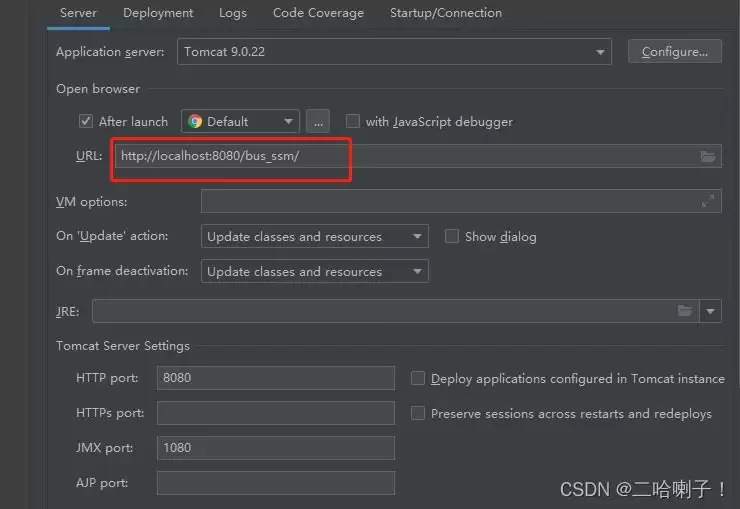
Task: Open the On 'Update' action dropdown
Action: tap(314, 236)
